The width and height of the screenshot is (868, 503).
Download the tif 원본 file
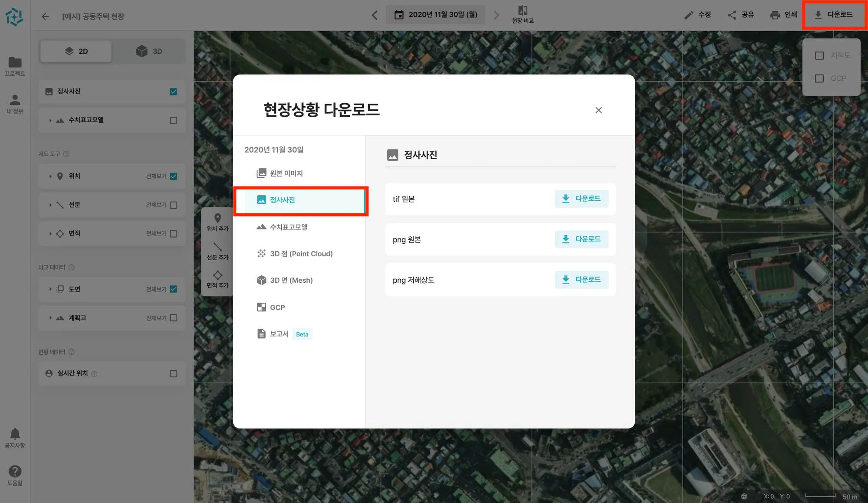click(581, 199)
